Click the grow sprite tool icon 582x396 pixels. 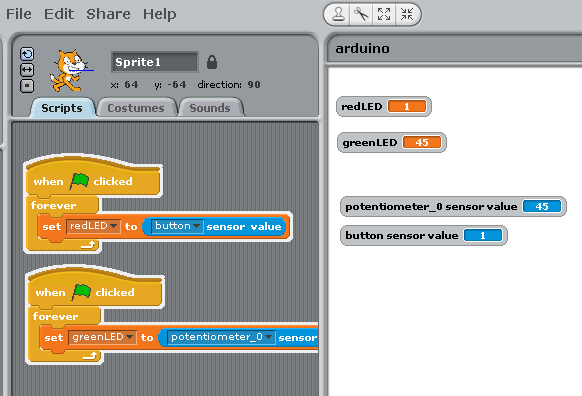point(384,15)
